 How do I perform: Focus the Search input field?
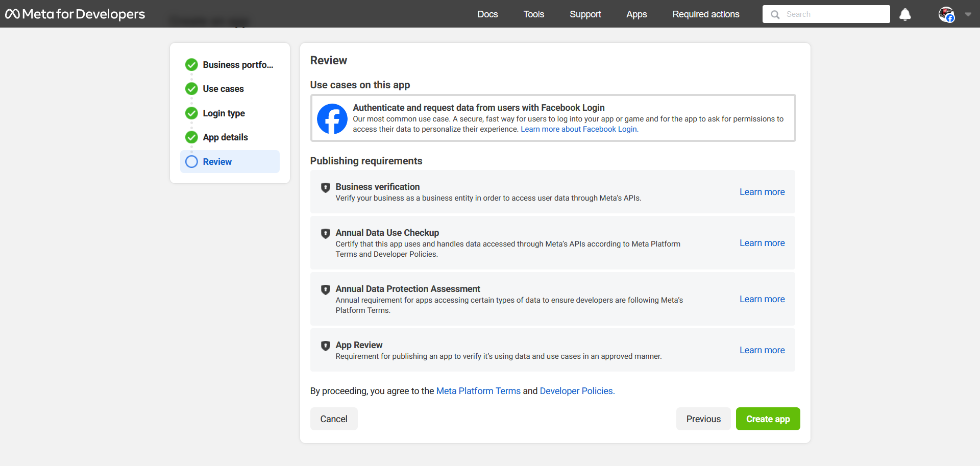pyautogui.click(x=826, y=14)
